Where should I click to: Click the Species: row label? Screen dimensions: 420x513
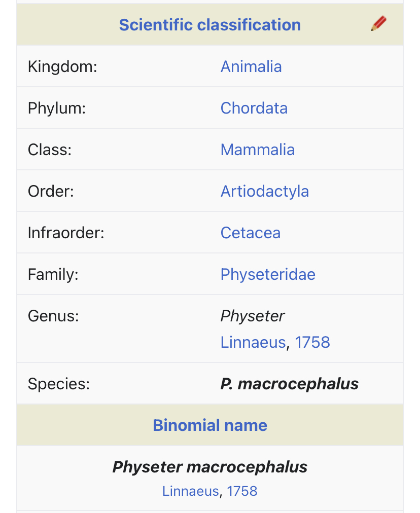coord(59,384)
